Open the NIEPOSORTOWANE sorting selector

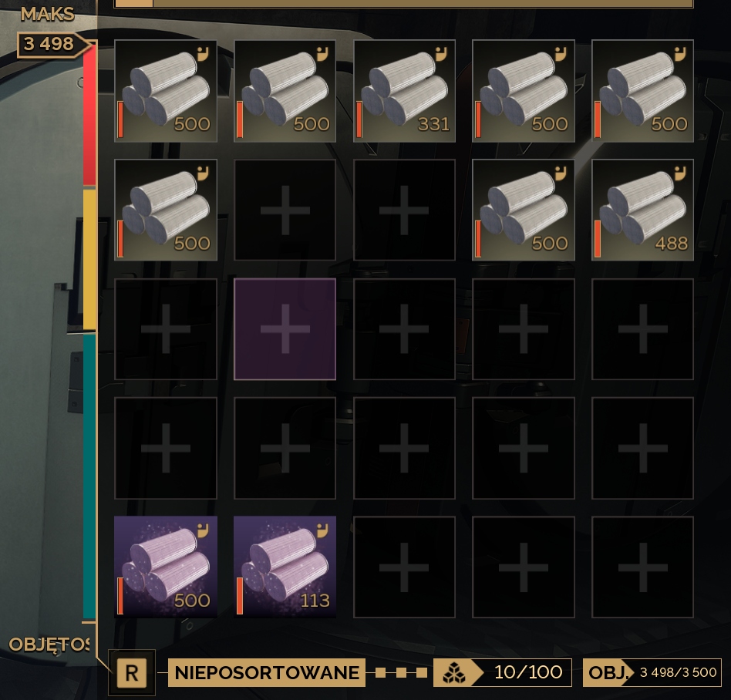(267, 672)
